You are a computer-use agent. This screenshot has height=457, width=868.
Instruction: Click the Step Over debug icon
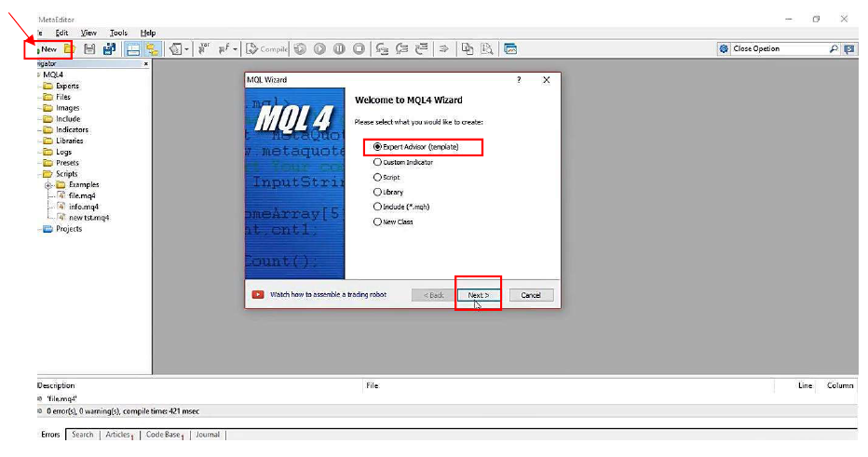[402, 49]
